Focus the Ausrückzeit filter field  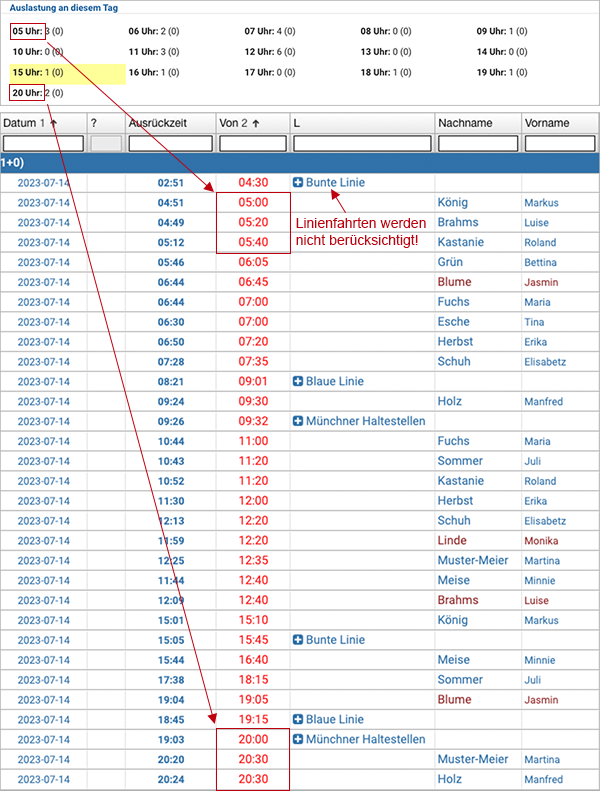tap(171, 143)
